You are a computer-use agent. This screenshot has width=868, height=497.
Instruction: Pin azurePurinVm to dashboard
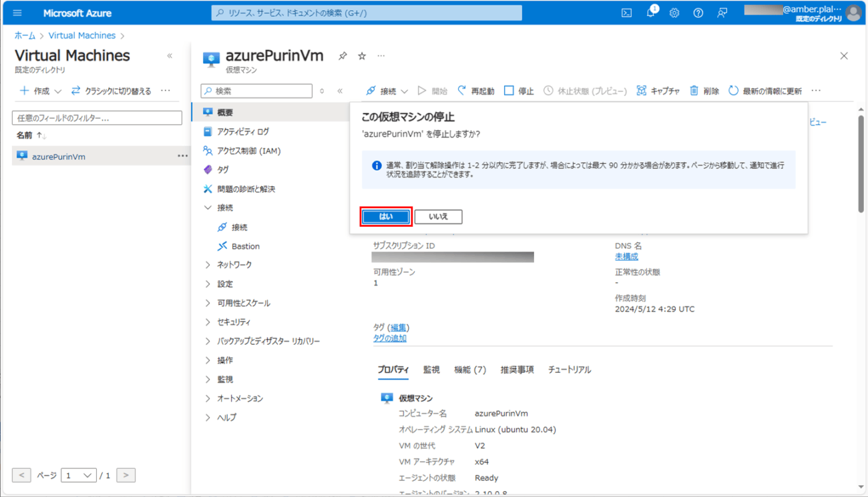point(343,56)
